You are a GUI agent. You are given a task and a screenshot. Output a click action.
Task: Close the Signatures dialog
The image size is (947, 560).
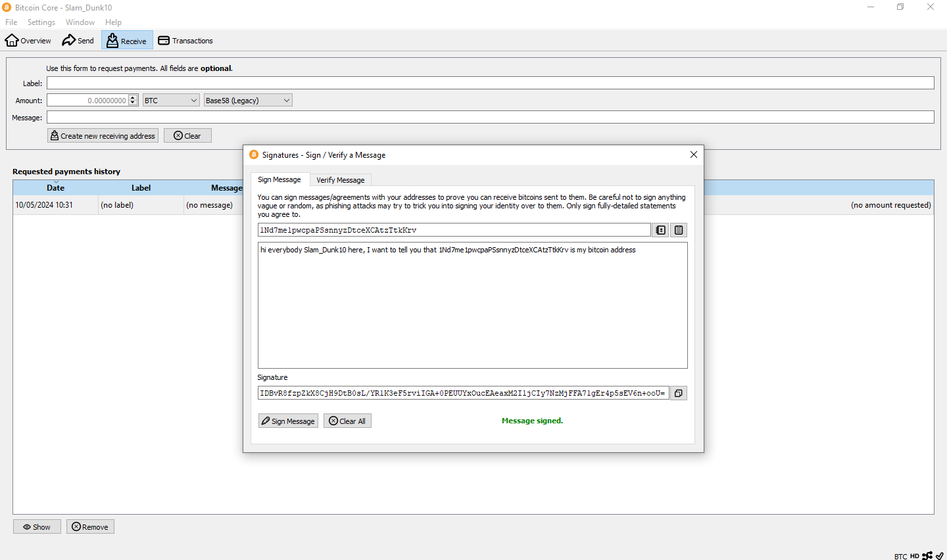(x=694, y=154)
